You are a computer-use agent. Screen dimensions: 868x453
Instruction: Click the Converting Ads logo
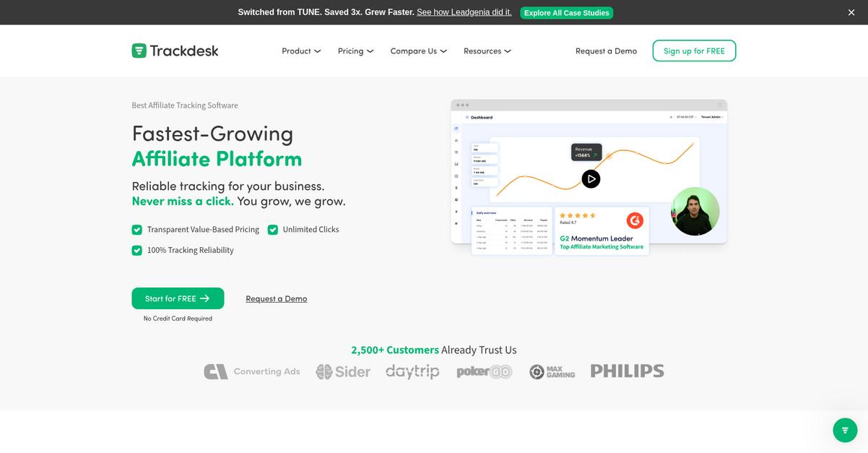click(252, 371)
